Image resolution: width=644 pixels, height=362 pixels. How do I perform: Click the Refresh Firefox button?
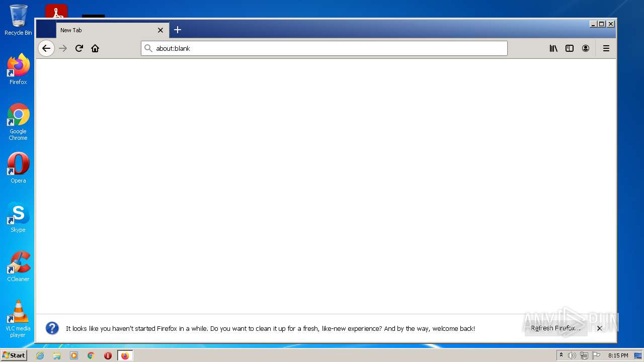coord(556,328)
